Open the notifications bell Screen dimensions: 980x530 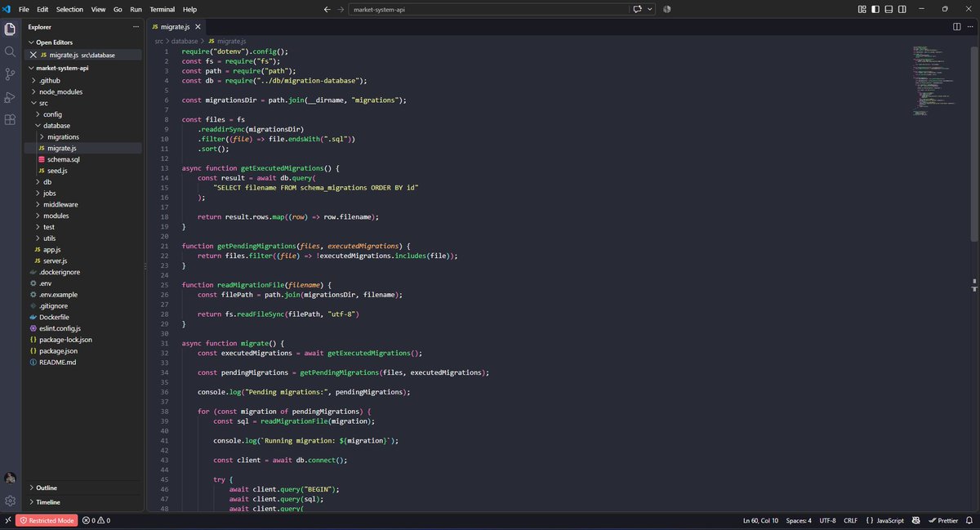(x=970, y=520)
